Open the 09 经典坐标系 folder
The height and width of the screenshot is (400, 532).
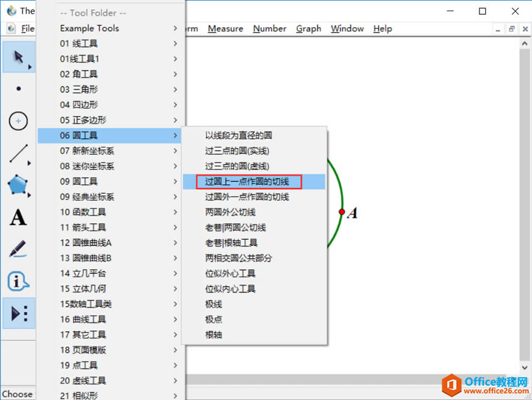coord(109,197)
